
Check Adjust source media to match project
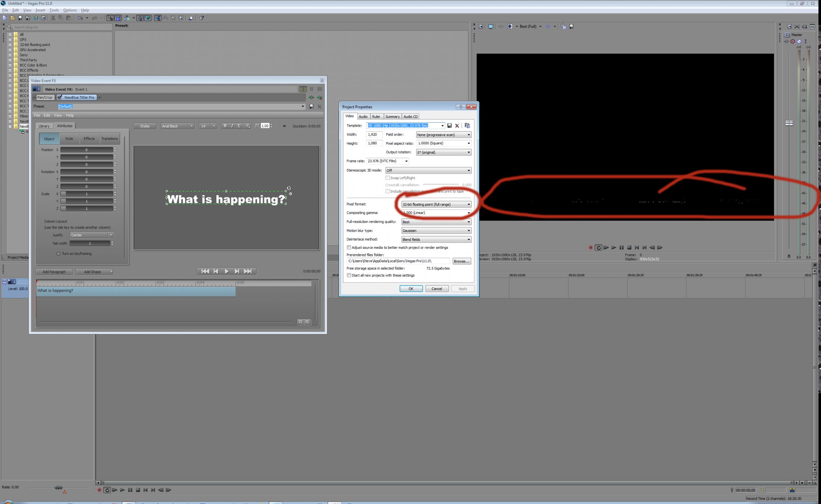tap(349, 248)
